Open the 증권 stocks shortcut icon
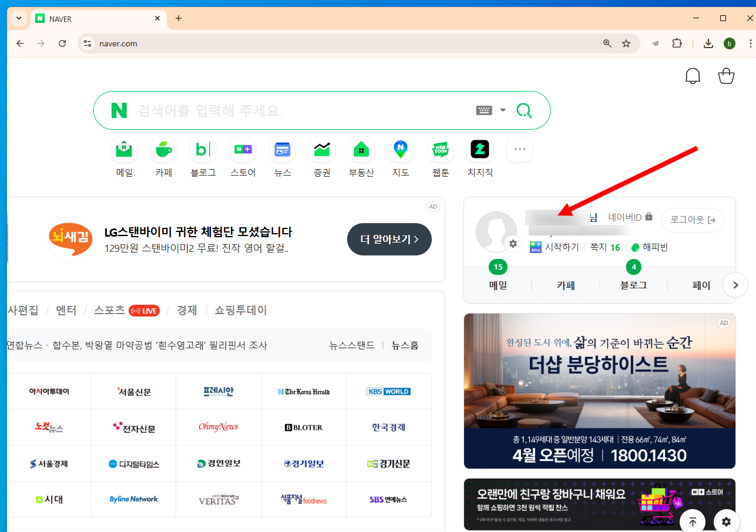 click(322, 150)
